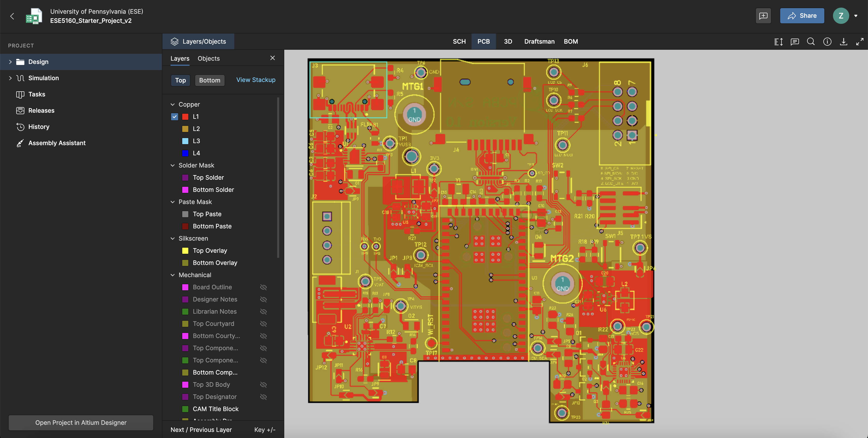Click the download icon in toolbar

coord(843,41)
